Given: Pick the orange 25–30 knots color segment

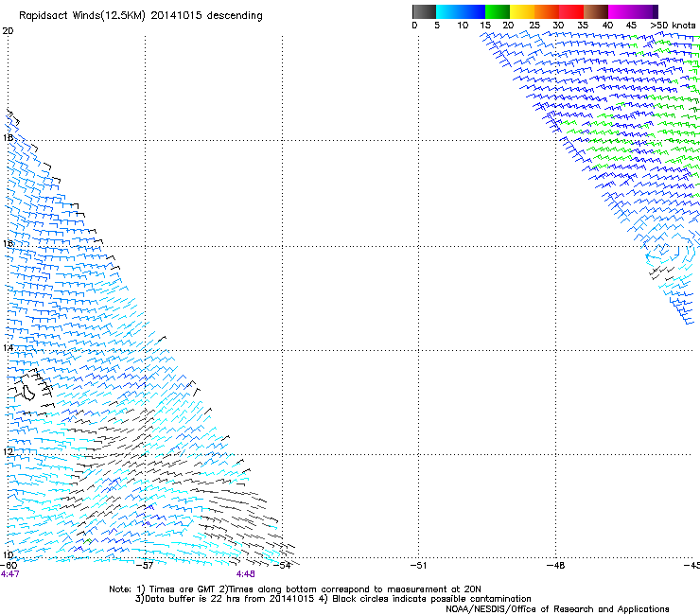Looking at the screenshot, I should [547, 11].
